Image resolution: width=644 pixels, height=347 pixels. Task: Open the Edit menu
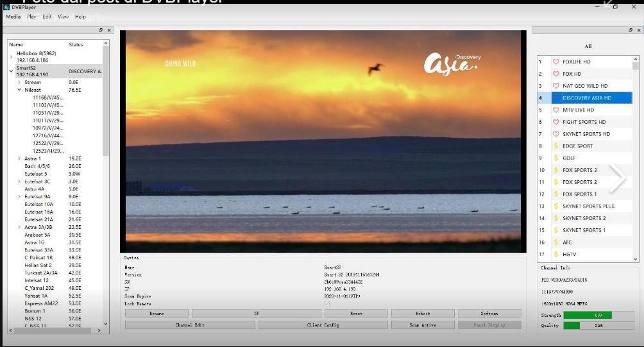point(47,17)
